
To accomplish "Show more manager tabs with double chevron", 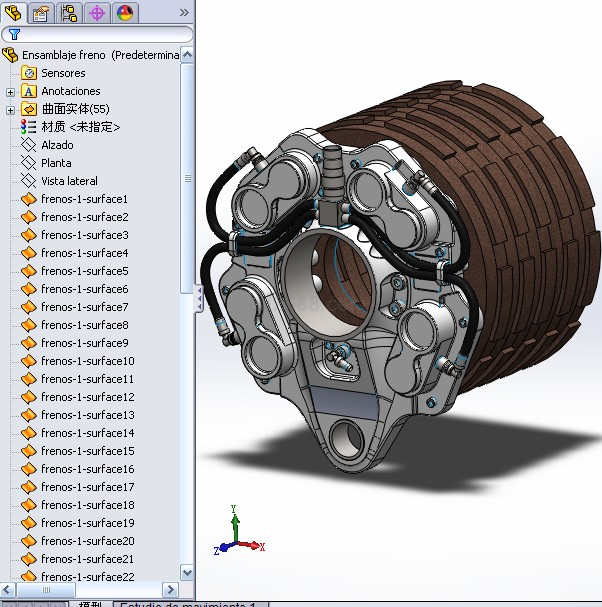I will pyautogui.click(x=184, y=13).
